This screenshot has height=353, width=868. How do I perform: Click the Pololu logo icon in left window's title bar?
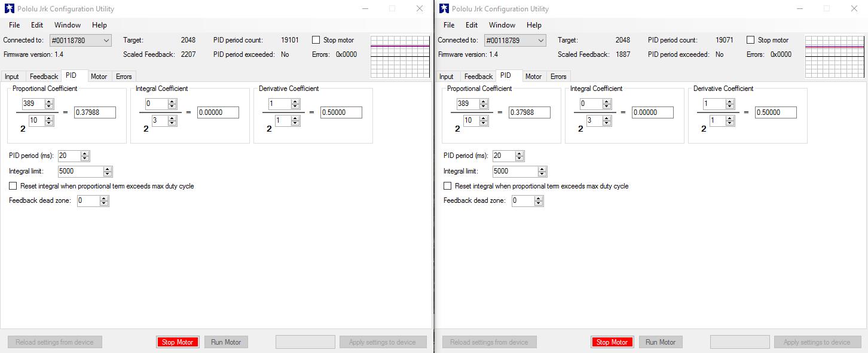pos(9,8)
